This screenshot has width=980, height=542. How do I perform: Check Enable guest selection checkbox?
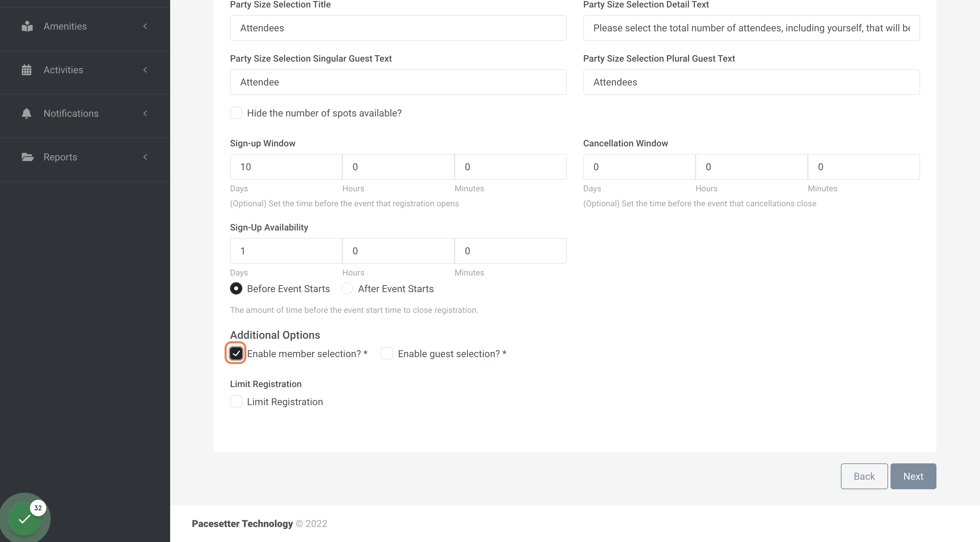tap(387, 354)
